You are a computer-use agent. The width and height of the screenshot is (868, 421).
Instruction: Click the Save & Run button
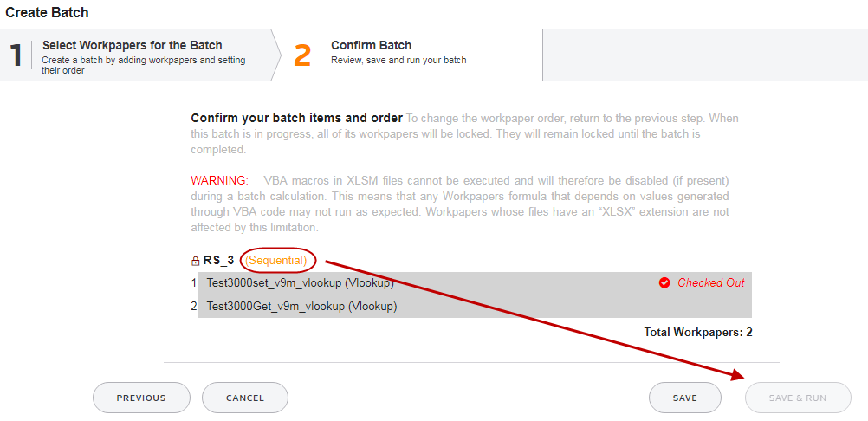798,398
